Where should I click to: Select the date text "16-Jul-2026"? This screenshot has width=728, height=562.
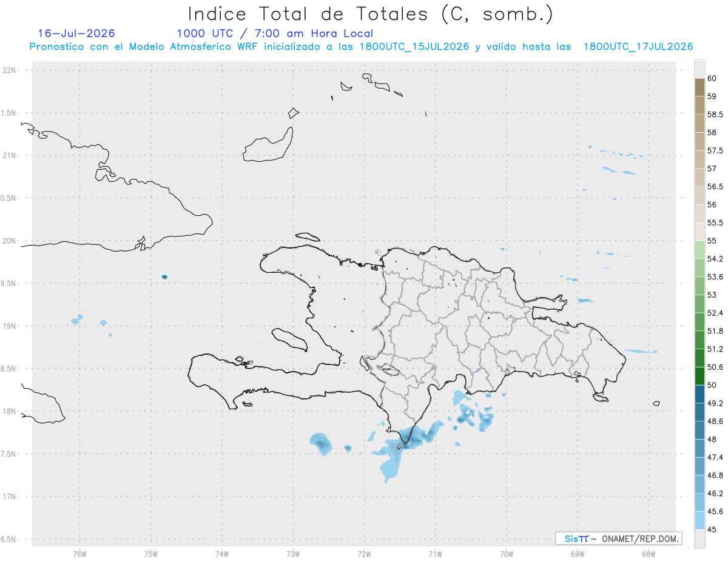76,33
